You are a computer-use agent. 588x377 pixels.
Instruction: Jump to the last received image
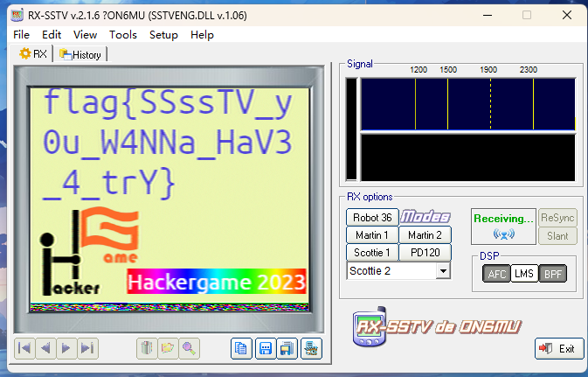point(87,348)
